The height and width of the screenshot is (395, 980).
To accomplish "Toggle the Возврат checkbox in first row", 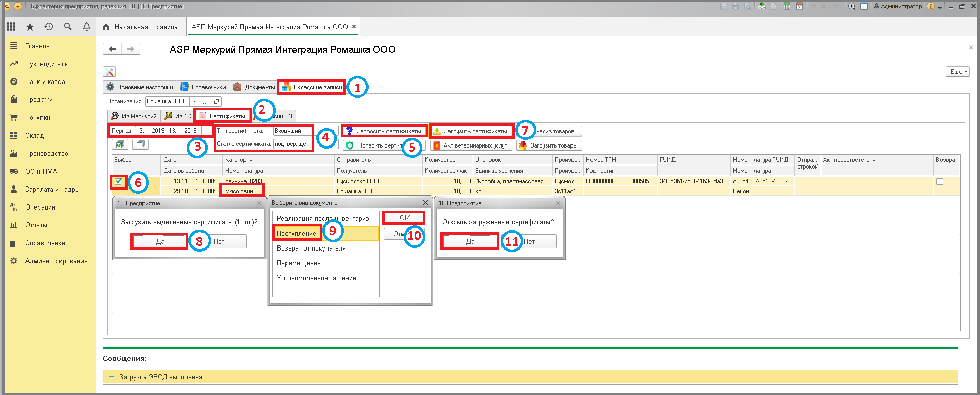I will 940,181.
